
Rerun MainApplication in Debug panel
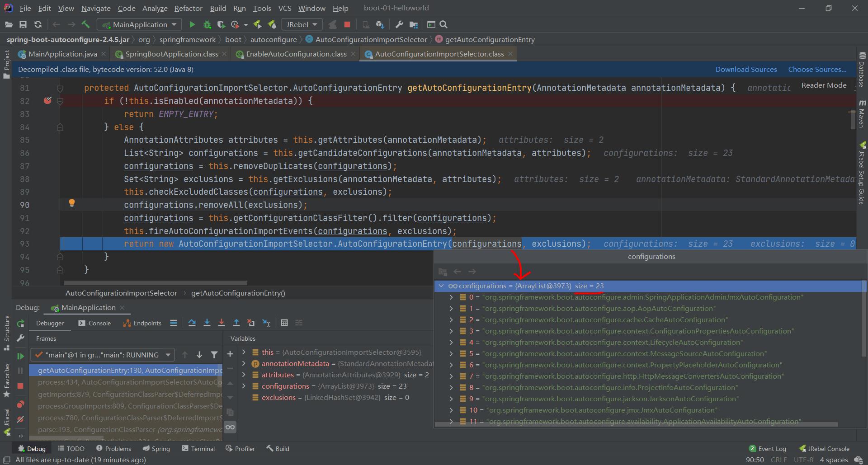pos(20,324)
